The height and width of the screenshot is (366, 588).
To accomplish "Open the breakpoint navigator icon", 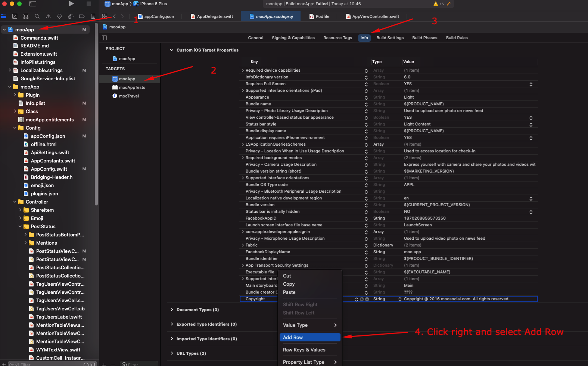I will [82, 16].
